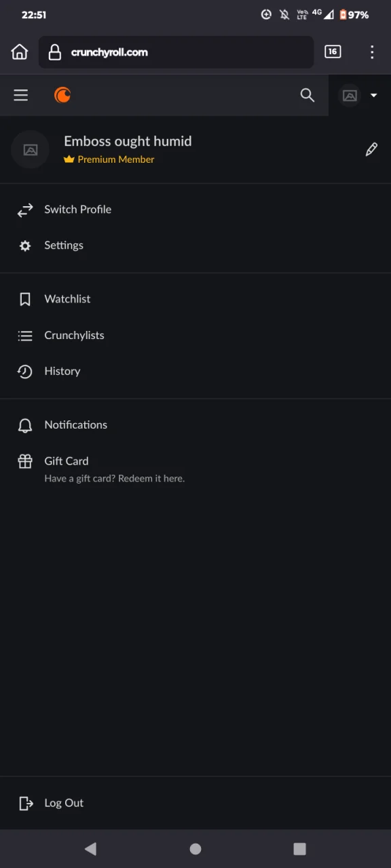
Task: Tap the History clock icon
Action: click(x=25, y=372)
